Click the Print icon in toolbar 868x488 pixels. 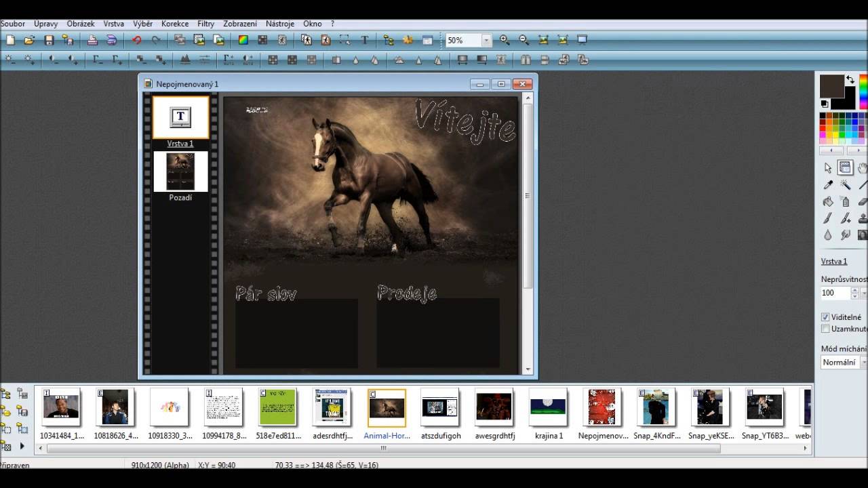[92, 40]
